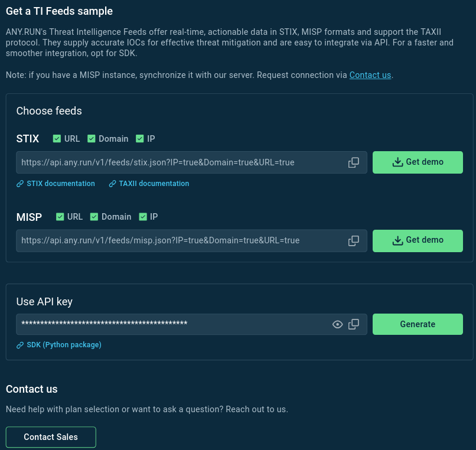The height and width of the screenshot is (450, 476).
Task: Uncheck the STIX Domain checkbox
Action: click(92, 139)
